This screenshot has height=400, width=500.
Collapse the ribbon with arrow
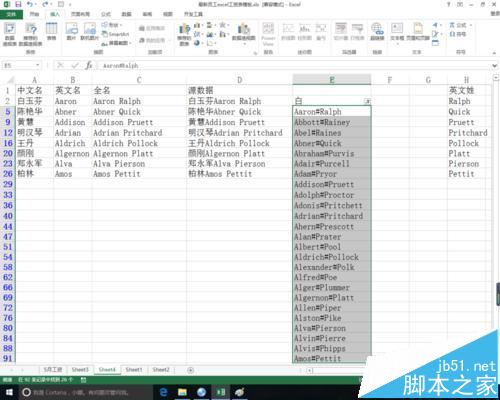click(x=495, y=53)
